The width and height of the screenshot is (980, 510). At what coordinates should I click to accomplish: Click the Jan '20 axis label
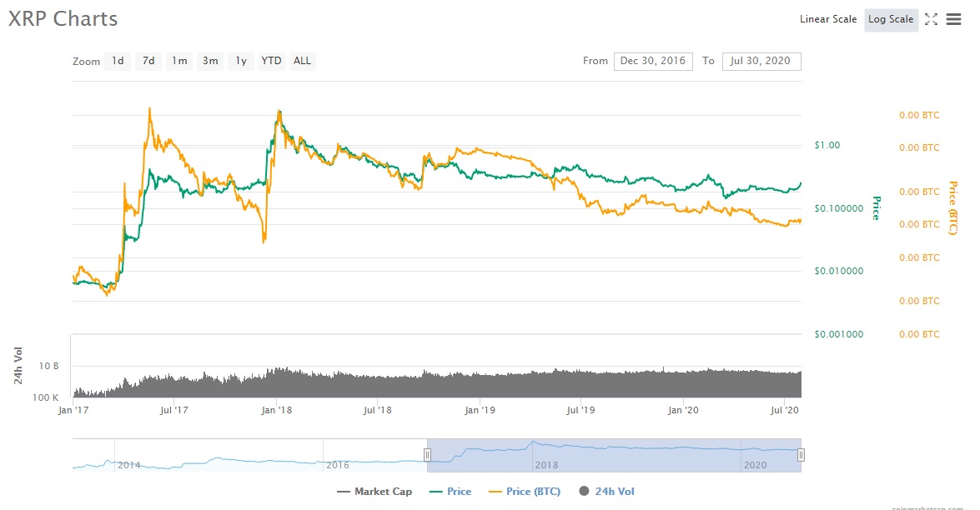[683, 410]
